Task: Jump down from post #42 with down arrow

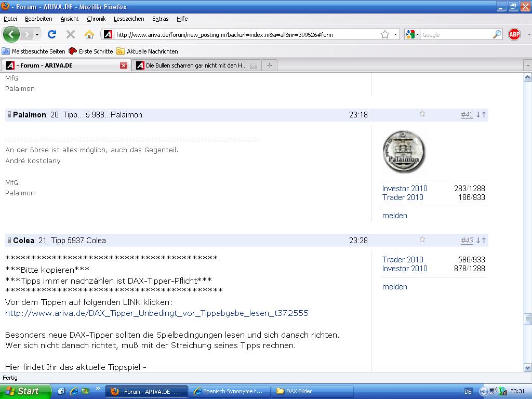Action: point(478,115)
